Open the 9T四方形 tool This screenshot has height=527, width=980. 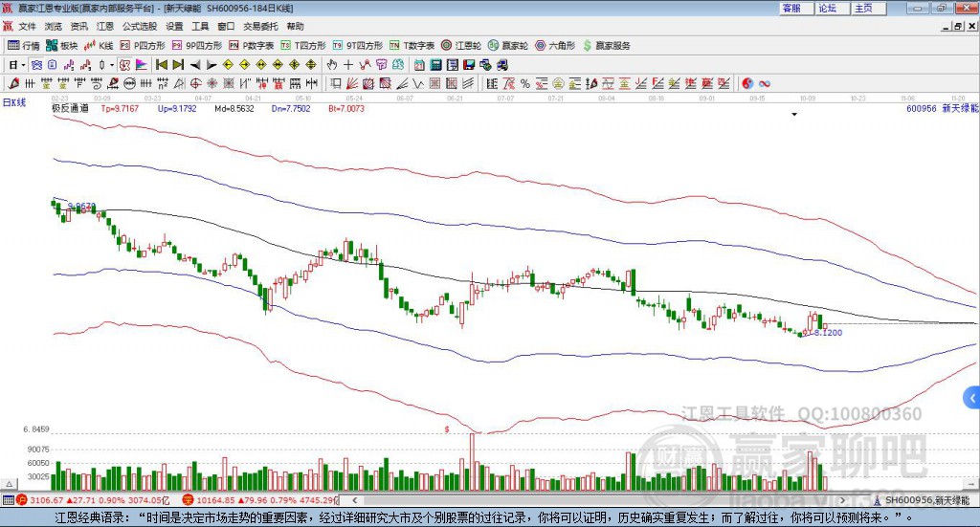(358, 46)
